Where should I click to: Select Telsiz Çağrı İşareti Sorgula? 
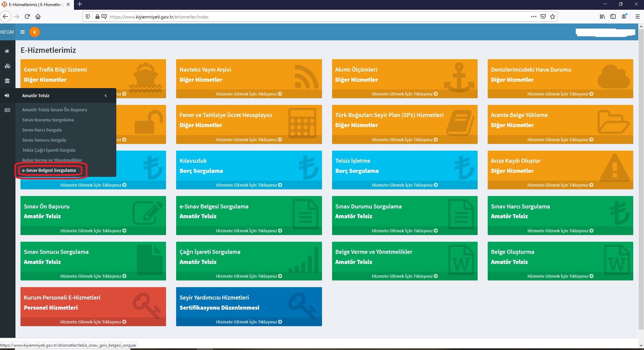[x=48, y=150]
